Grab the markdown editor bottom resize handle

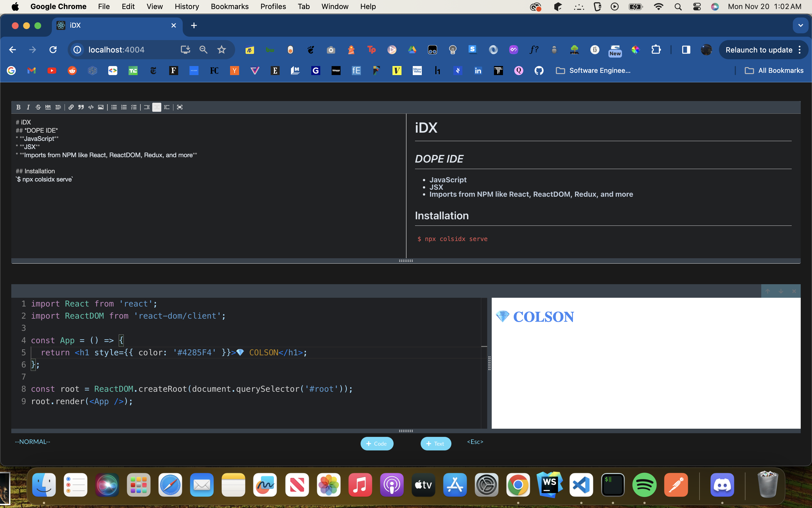[406, 261]
